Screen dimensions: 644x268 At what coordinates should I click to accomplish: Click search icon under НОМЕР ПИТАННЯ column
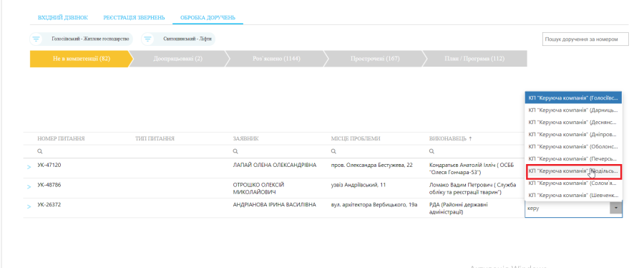[x=39, y=152]
